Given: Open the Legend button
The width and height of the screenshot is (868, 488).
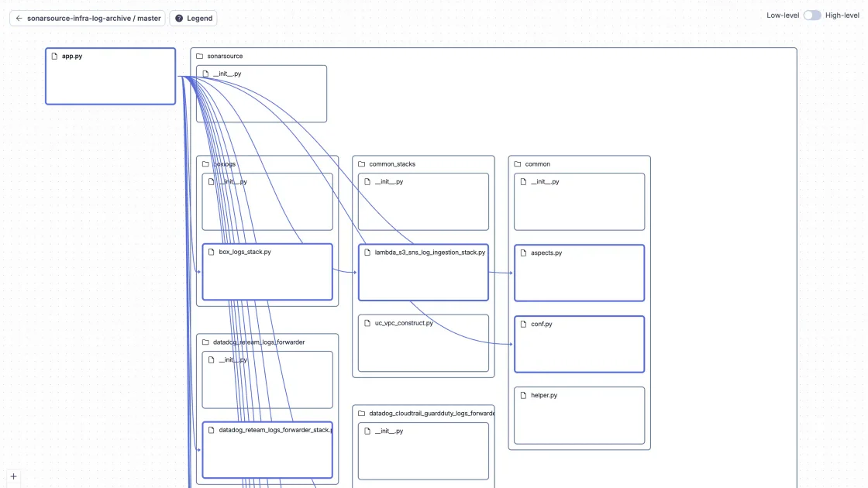Looking at the screenshot, I should click(x=193, y=19).
